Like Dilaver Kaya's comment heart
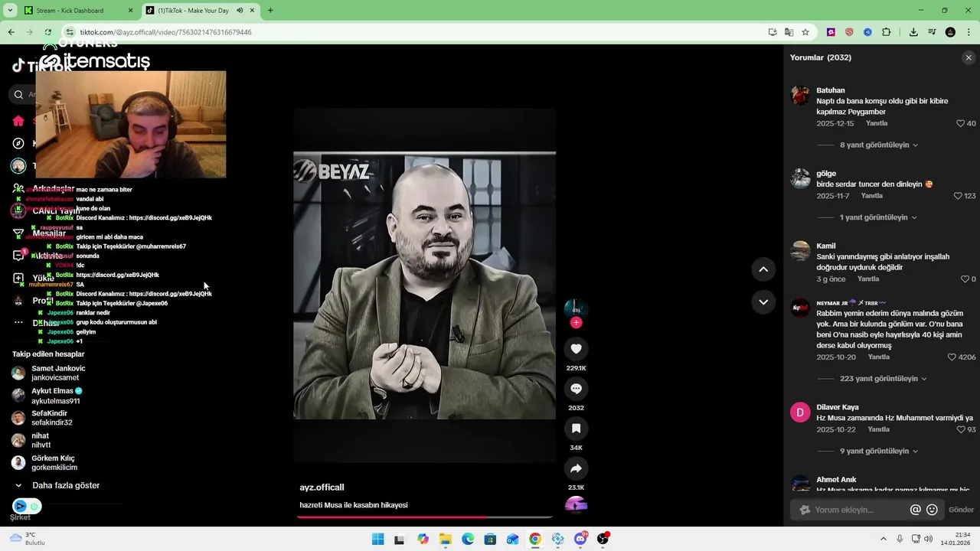The image size is (980, 551). point(961,430)
